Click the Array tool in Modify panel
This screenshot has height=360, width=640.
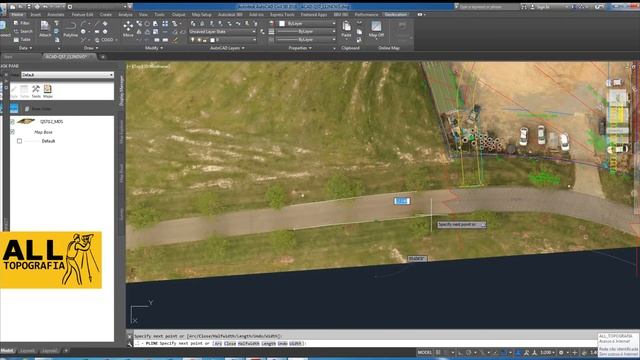tap(165, 24)
